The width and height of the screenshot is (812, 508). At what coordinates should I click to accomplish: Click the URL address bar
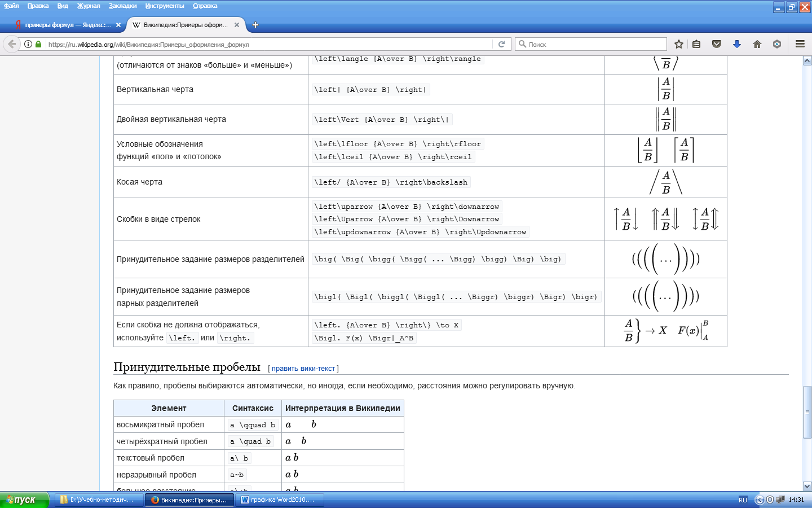coord(268,44)
